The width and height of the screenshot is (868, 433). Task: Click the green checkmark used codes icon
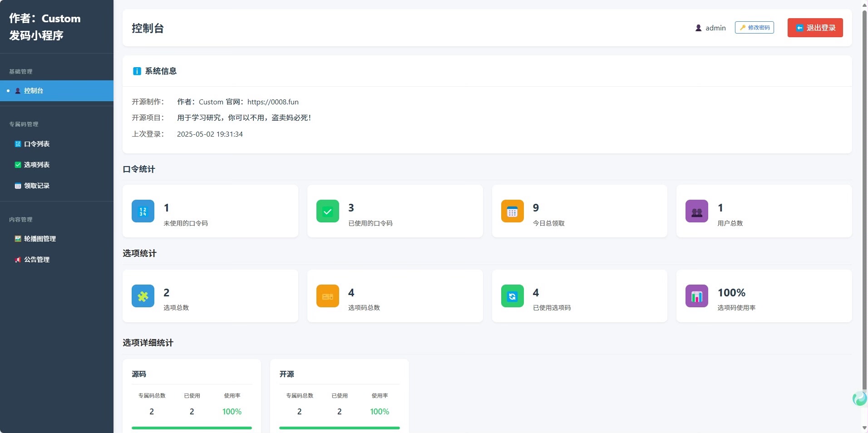tap(327, 211)
